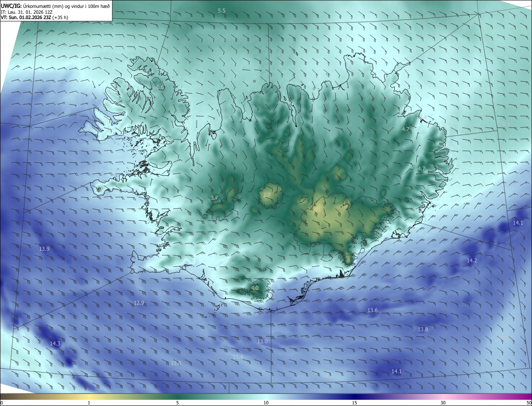Screen dimensions: 532x406
Task: Select the 'VT: Sun. 01.02.2026 23Z' line
Action: tap(26, 17)
